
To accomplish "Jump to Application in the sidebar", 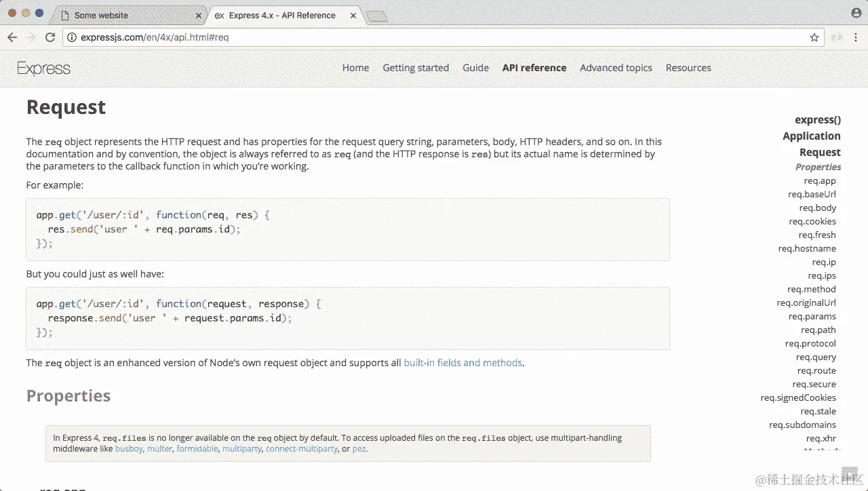I will 812,136.
